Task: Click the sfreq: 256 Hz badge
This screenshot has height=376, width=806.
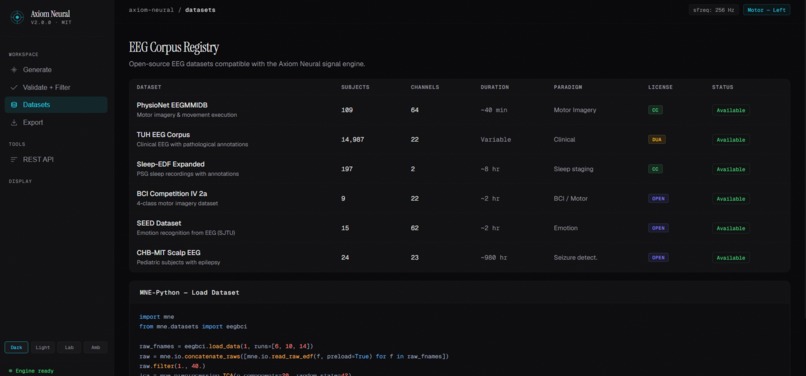Action: point(714,10)
